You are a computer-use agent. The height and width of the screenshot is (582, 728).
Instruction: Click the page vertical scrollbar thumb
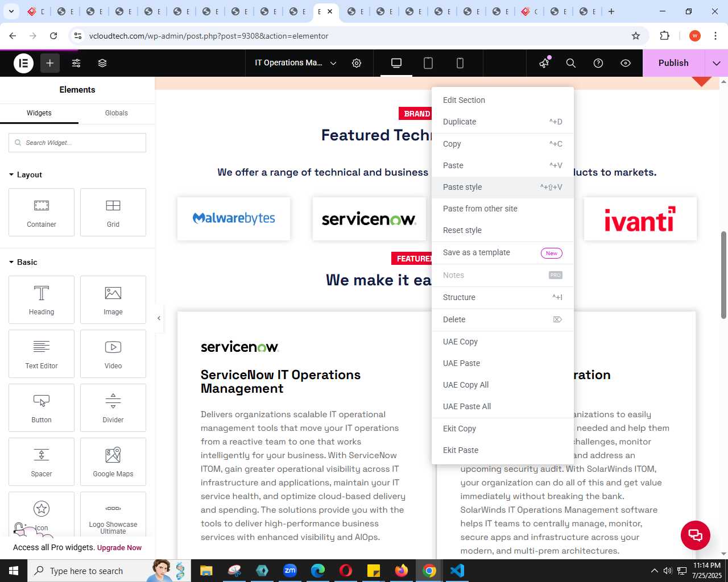(723, 275)
